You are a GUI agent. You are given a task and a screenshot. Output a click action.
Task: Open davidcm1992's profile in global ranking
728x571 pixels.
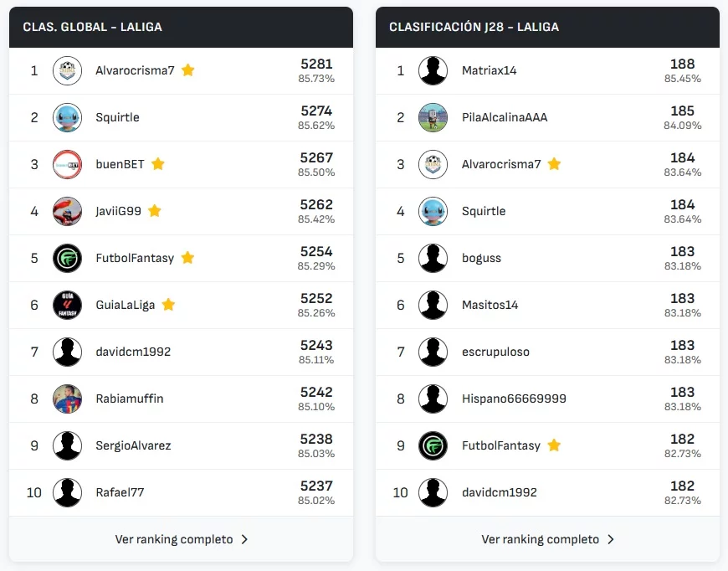coord(133,352)
